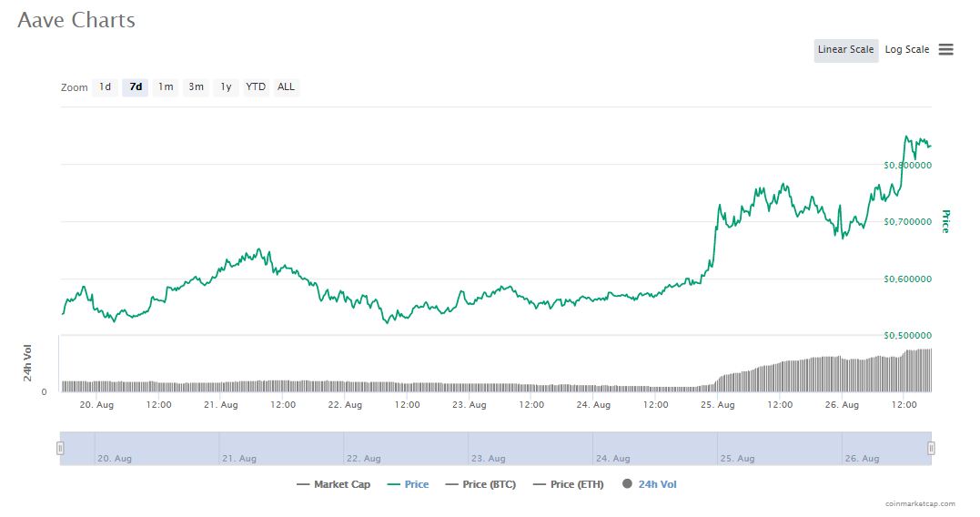Set zoom range to 1d
This screenshot has height=517, width=980.
105,87
